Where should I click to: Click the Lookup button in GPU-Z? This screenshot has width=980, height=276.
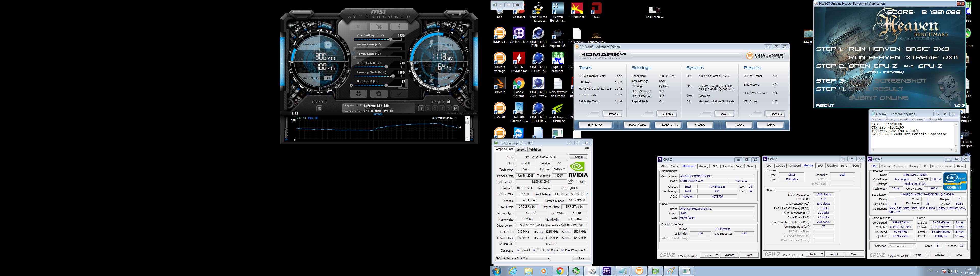(x=578, y=157)
